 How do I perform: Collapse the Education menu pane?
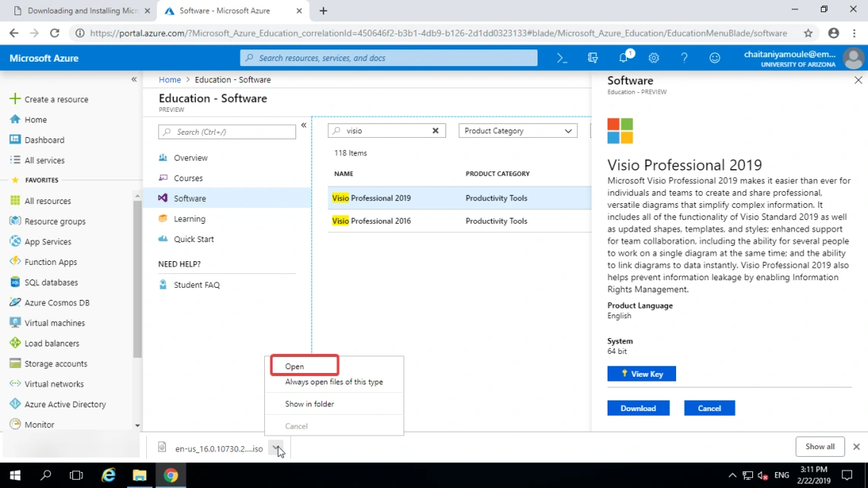[304, 126]
